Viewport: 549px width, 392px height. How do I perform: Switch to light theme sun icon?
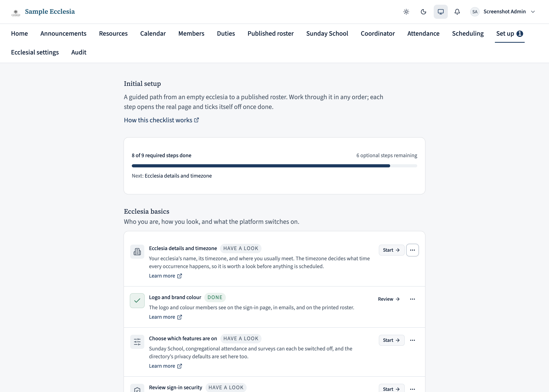click(x=406, y=12)
